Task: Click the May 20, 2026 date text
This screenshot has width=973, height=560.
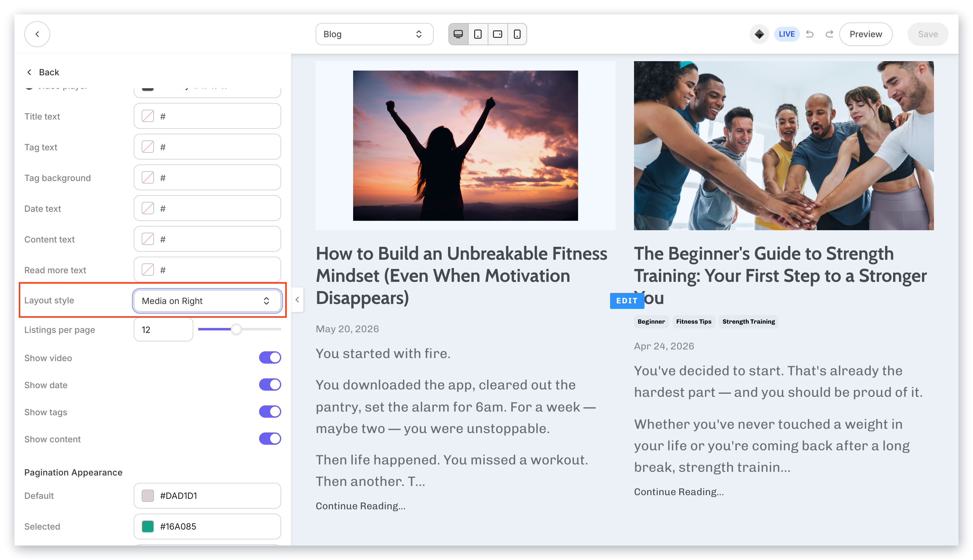Action: (347, 329)
